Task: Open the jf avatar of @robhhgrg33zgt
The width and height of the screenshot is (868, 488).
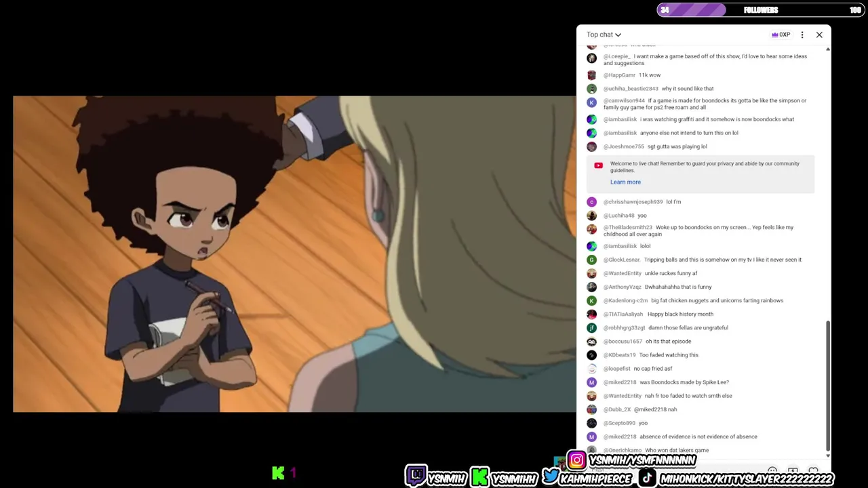Action: click(591, 327)
